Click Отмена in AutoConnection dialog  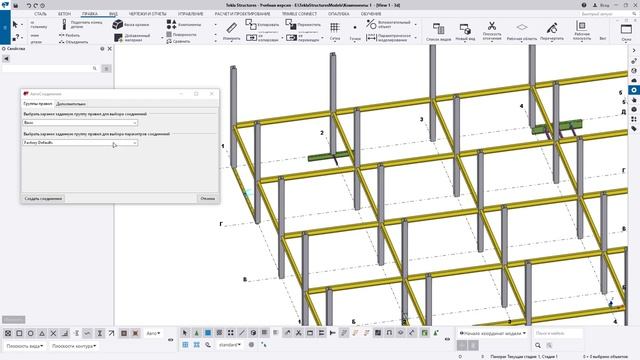coord(207,199)
